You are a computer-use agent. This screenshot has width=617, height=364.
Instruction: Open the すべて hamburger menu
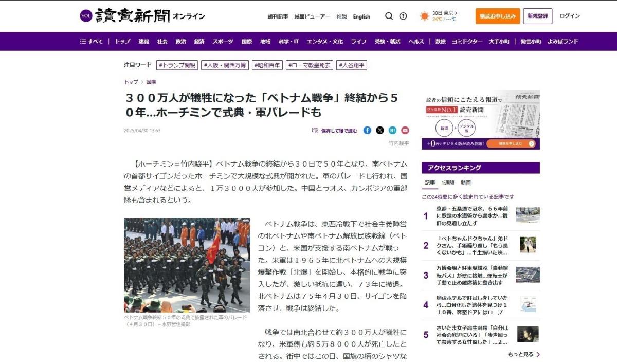click(x=92, y=41)
